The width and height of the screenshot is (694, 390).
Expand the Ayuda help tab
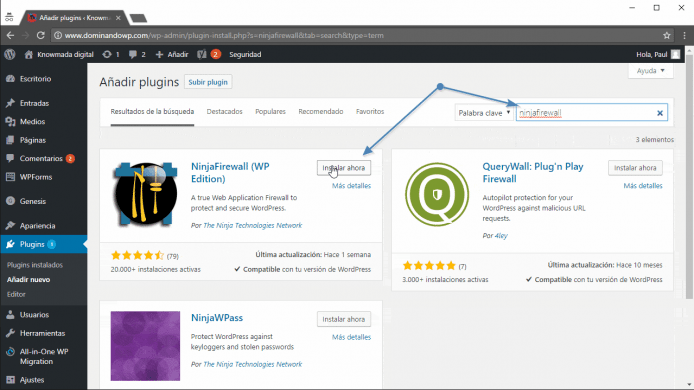coord(651,71)
